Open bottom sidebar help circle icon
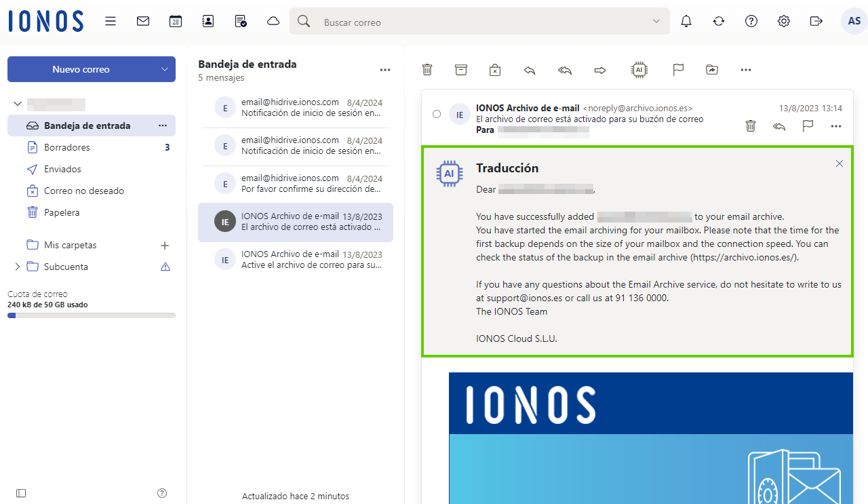The image size is (868, 504). (x=162, y=493)
